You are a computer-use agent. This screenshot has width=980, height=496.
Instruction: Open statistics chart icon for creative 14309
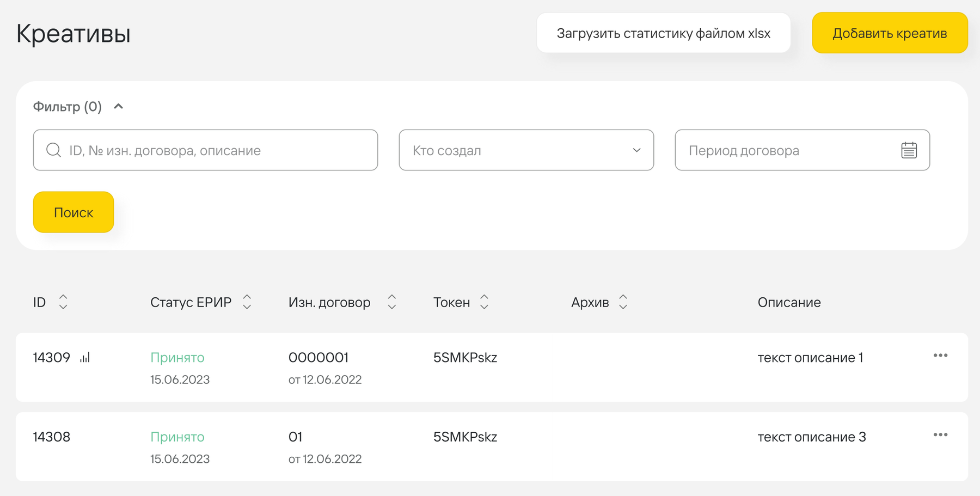[85, 357]
